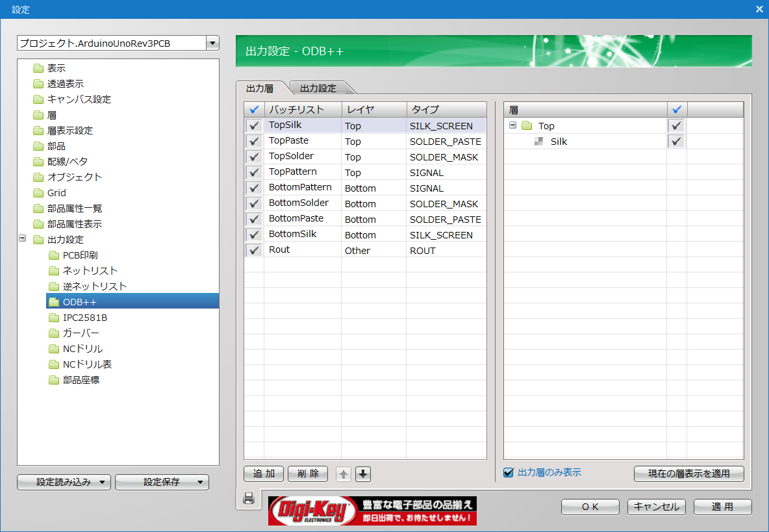Uncheck the TopPaste batch checkbox
The width and height of the screenshot is (769, 532).
coord(254,142)
